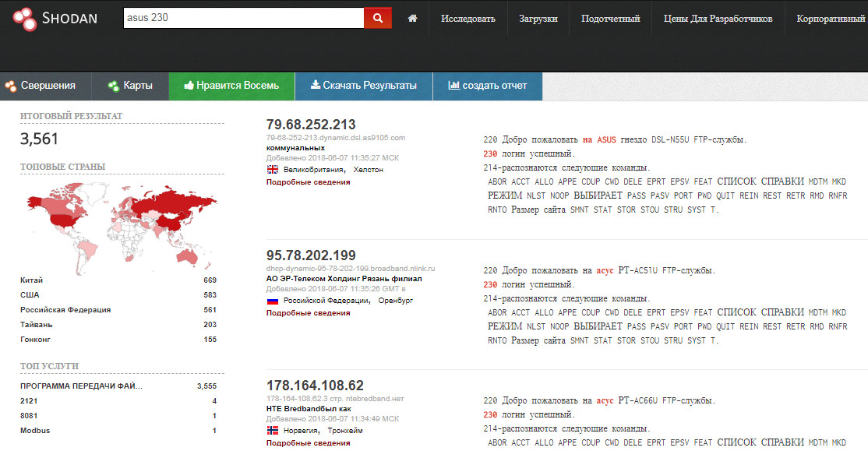The width and height of the screenshot is (868, 451).
Task: Open the Загрузки menu item
Action: click(538, 19)
